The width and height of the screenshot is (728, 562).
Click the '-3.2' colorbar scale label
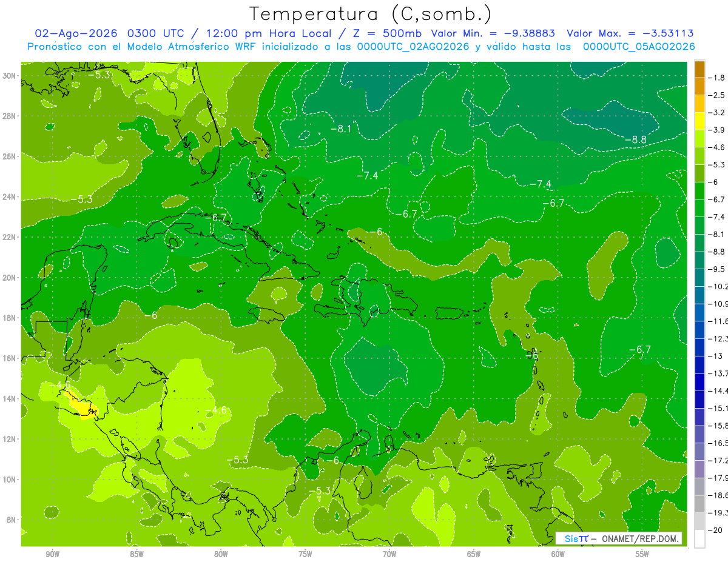coord(717,113)
